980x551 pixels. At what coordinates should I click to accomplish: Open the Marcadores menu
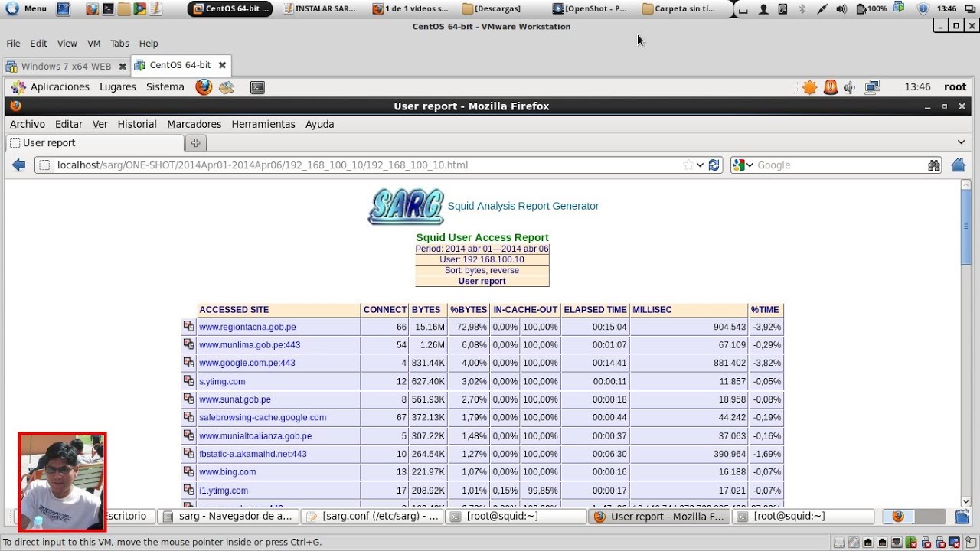(x=194, y=124)
